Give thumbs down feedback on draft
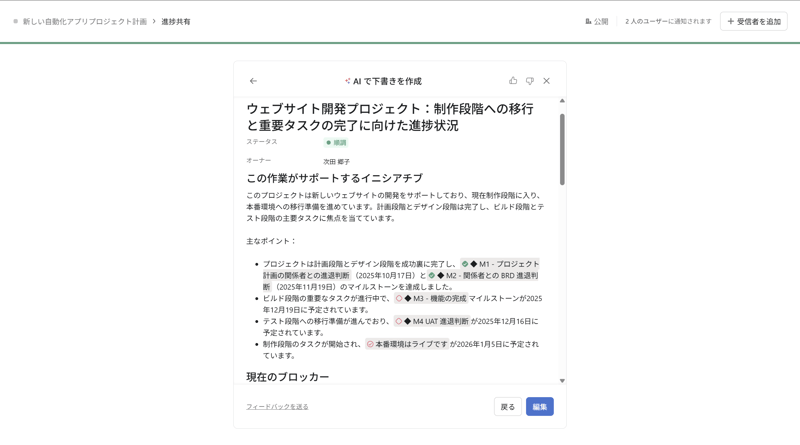Viewport: 800px width, 445px height. [530, 81]
